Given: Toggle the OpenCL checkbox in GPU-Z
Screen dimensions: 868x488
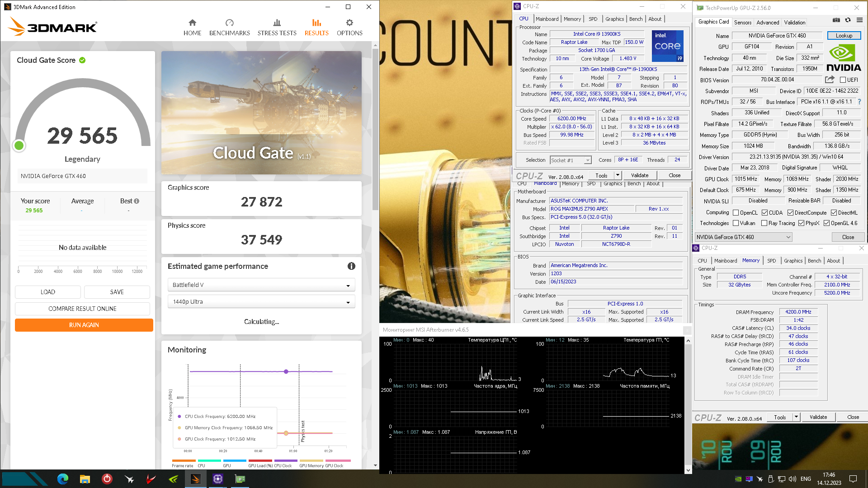Looking at the screenshot, I should (x=736, y=213).
